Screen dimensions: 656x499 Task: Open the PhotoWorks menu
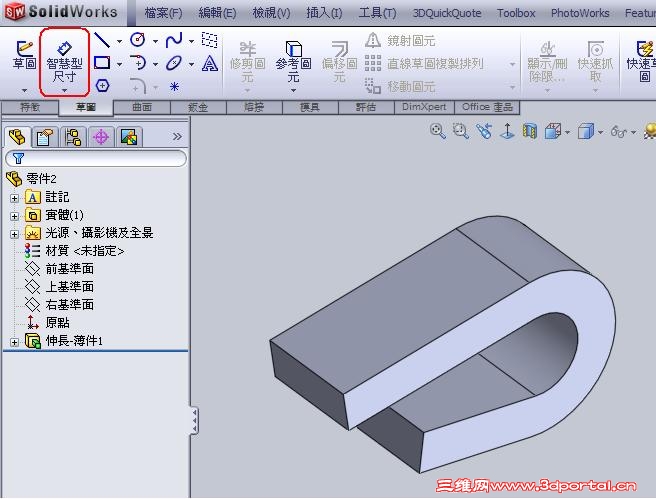click(x=580, y=13)
